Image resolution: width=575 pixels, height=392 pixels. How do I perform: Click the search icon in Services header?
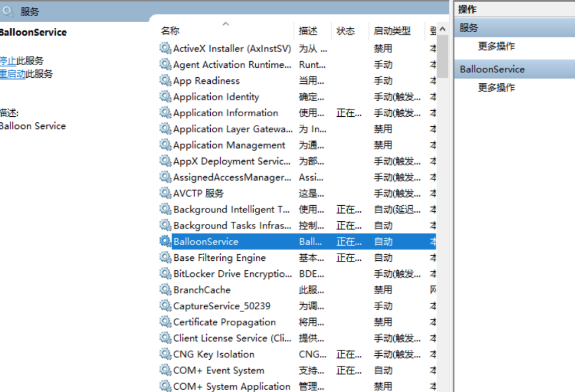(x=8, y=11)
